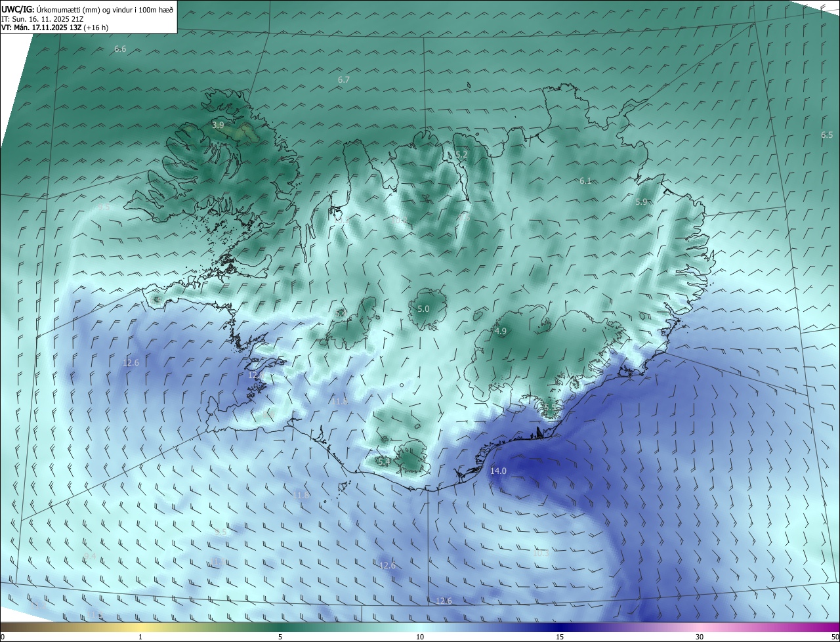Click the 5.9 value label near east coast
The height and width of the screenshot is (642, 840).
pos(642,202)
